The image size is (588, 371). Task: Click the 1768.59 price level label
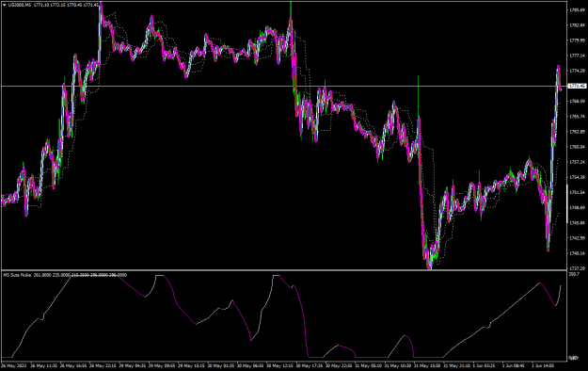(x=577, y=101)
